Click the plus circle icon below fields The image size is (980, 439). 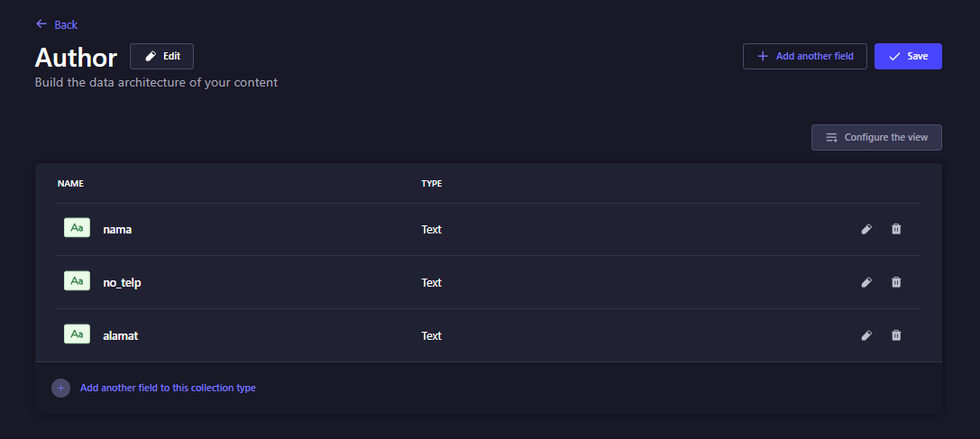(60, 389)
